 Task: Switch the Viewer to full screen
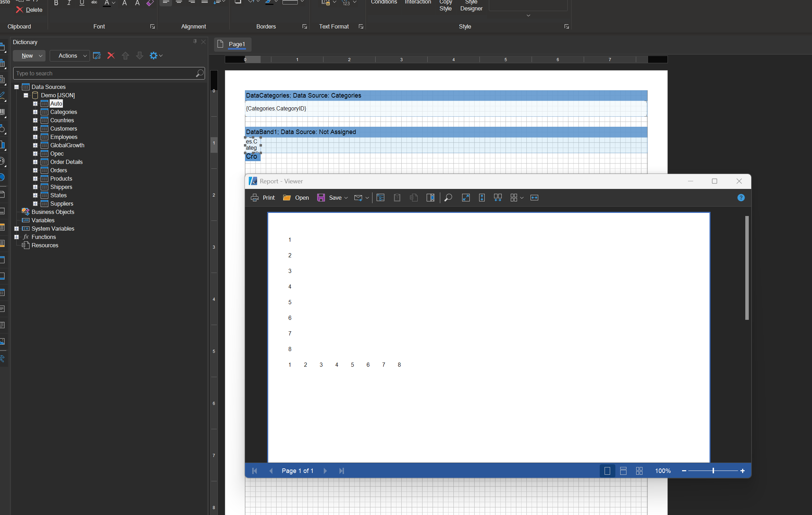tap(466, 198)
